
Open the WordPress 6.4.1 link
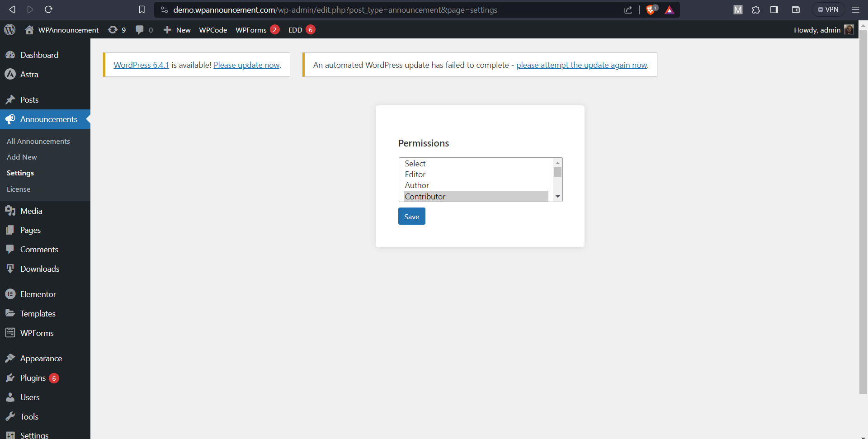pyautogui.click(x=141, y=65)
